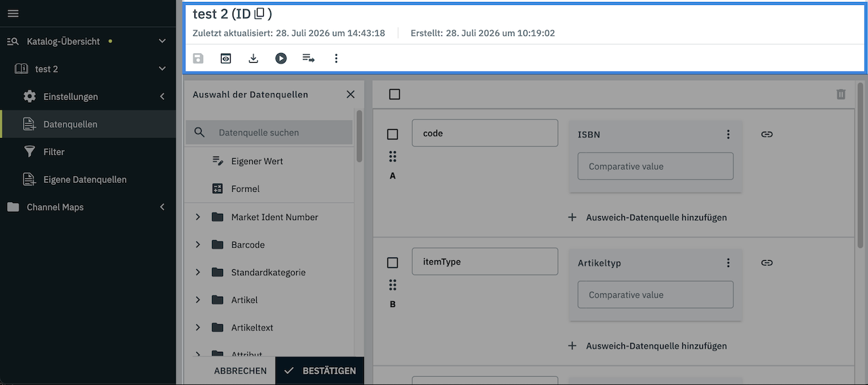Image resolution: width=868 pixels, height=385 pixels.
Task: Click the search magnifier icon
Action: pyautogui.click(x=200, y=132)
